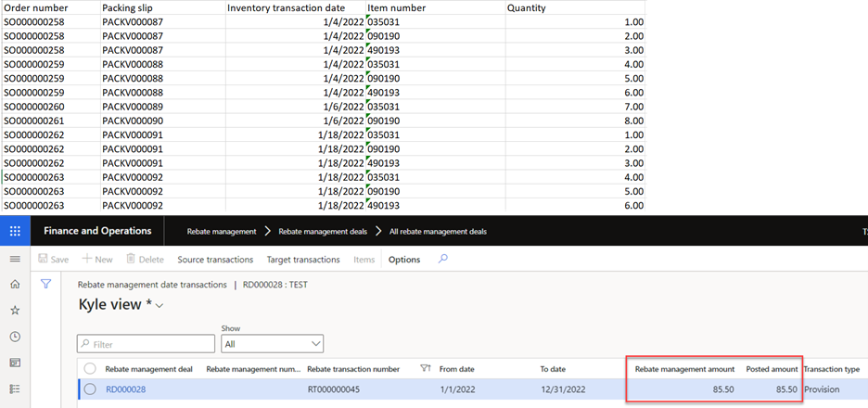Go to the Home icon in sidebar
Viewport: 868px width, 408px height.
pyautogui.click(x=15, y=286)
